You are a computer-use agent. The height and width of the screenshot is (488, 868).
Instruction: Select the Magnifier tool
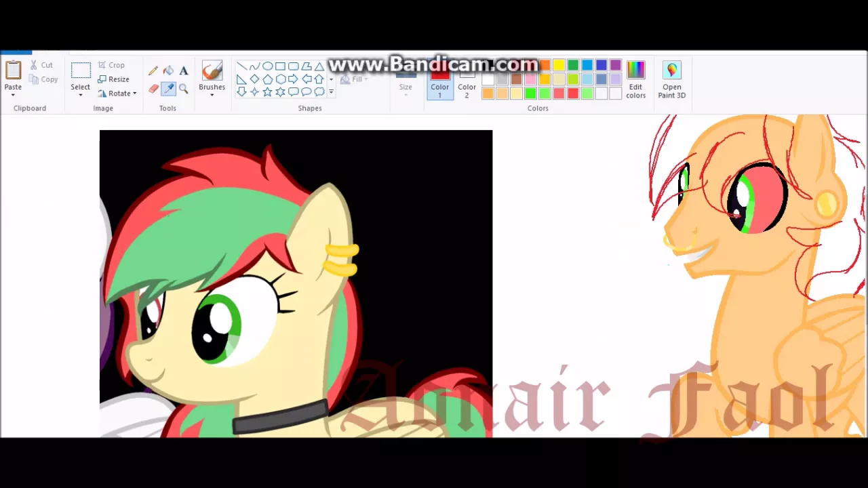(183, 89)
